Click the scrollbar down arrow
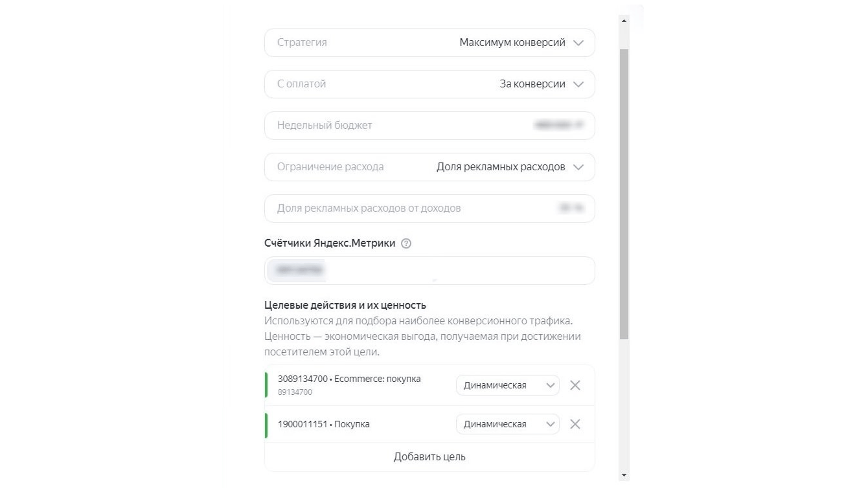 (x=624, y=475)
